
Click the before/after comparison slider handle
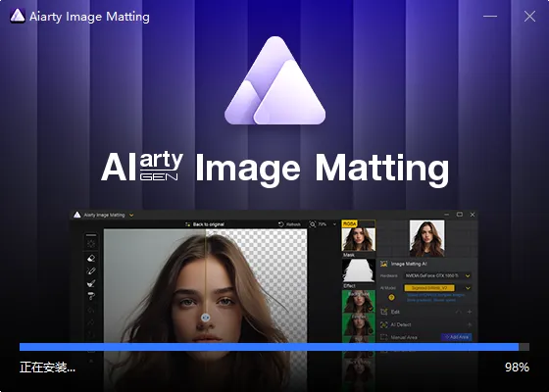(206, 318)
